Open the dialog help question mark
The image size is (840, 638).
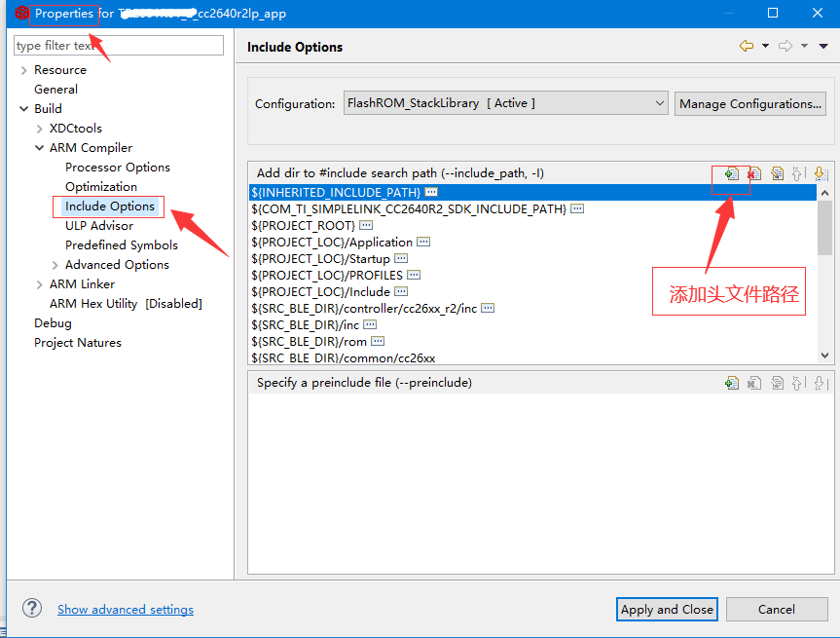32,608
